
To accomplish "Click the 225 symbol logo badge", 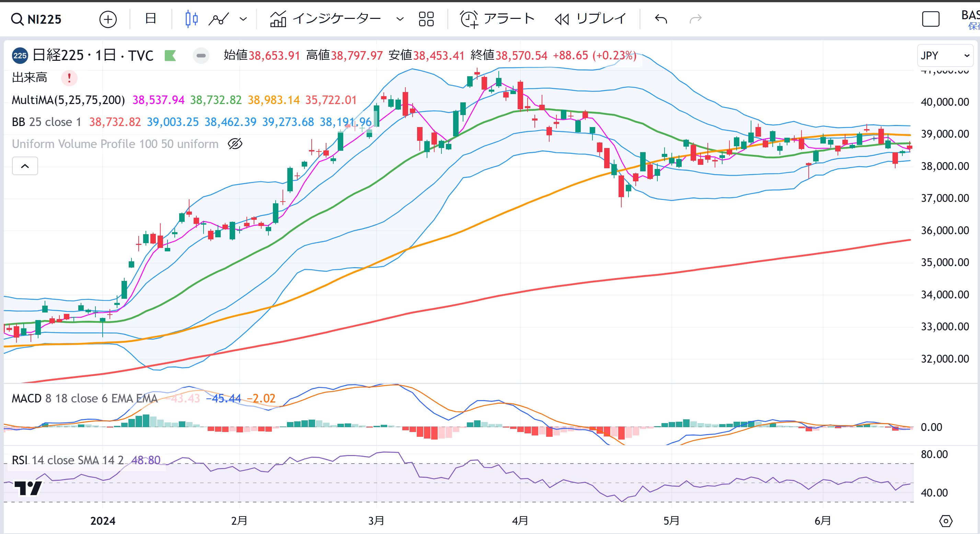I will tap(20, 56).
